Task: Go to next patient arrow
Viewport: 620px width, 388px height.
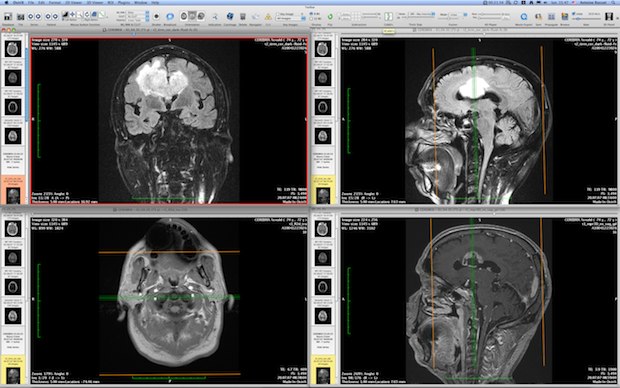Action: [x=55, y=17]
